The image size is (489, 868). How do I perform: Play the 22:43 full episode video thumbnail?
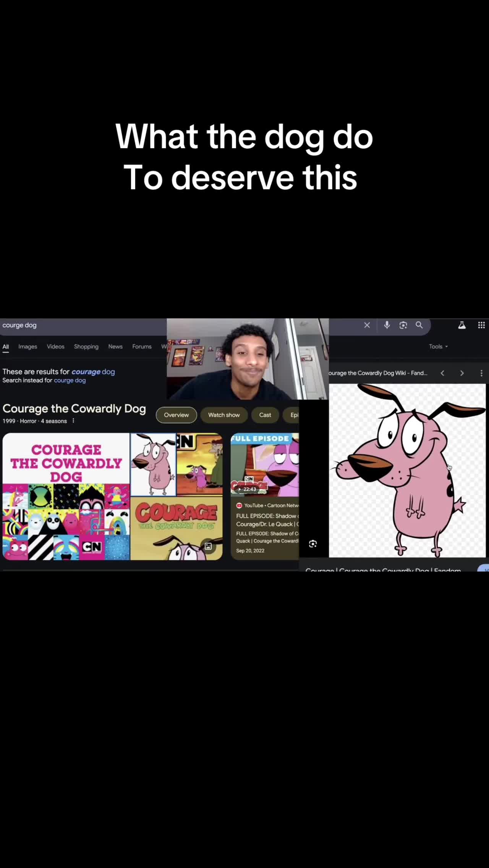(x=265, y=464)
